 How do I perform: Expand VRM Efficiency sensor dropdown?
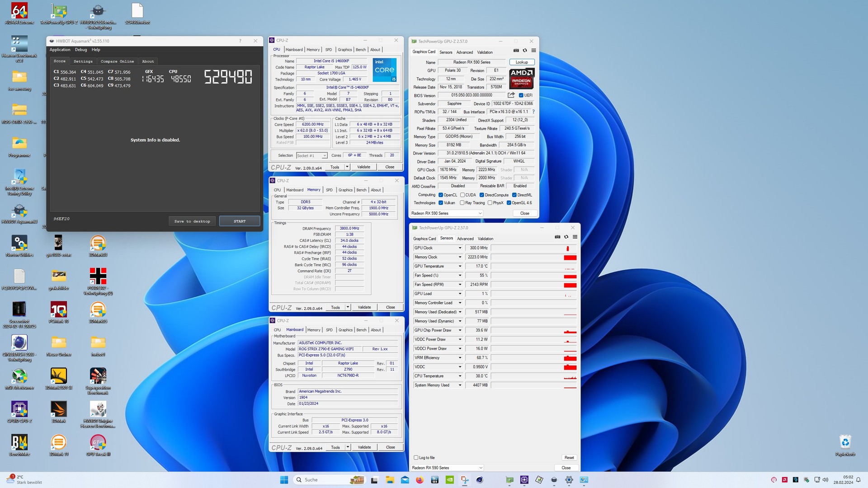[x=460, y=358]
